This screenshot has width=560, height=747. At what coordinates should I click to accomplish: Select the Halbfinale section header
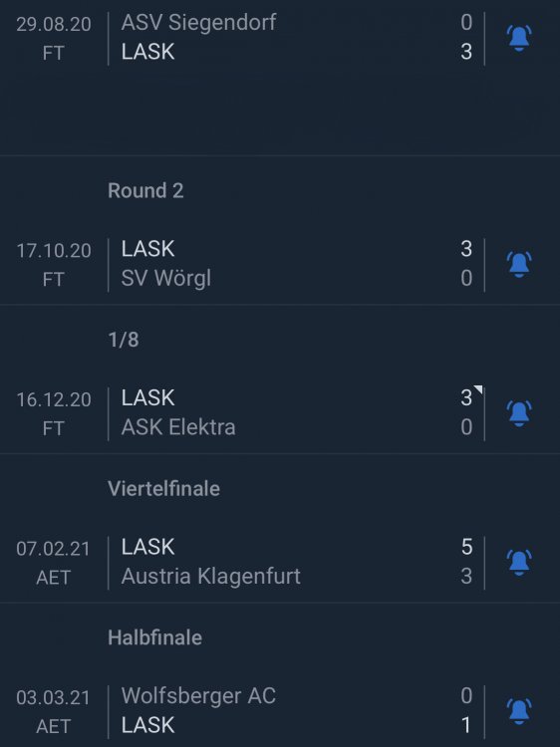pyautogui.click(x=154, y=637)
